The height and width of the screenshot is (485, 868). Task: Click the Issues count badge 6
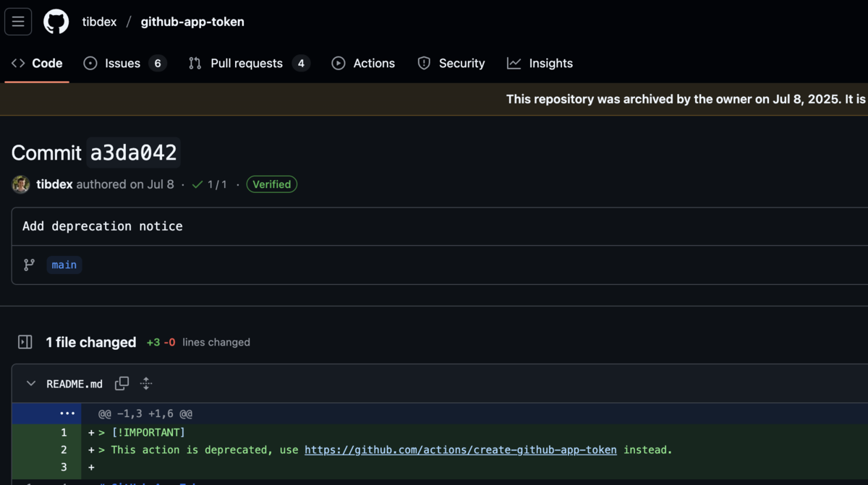tap(158, 64)
